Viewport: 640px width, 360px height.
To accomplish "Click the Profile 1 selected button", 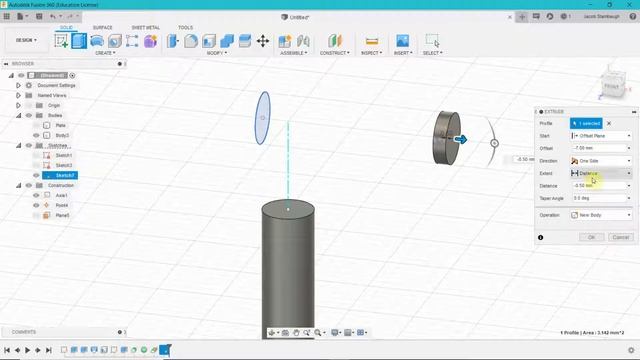I will [586, 123].
